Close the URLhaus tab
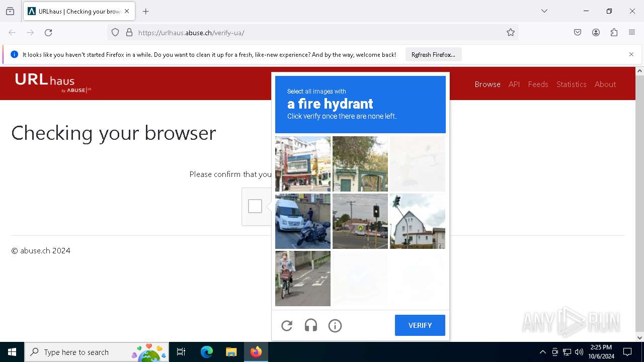 pos(127,11)
